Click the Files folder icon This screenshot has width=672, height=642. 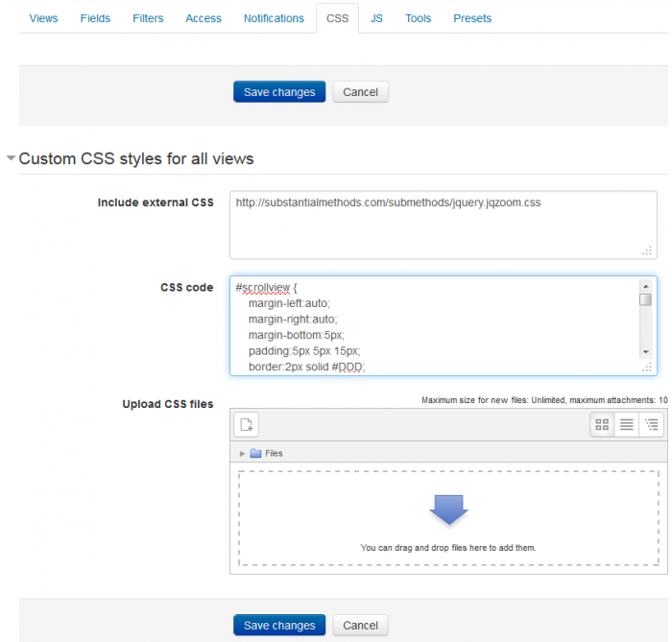[255, 454]
